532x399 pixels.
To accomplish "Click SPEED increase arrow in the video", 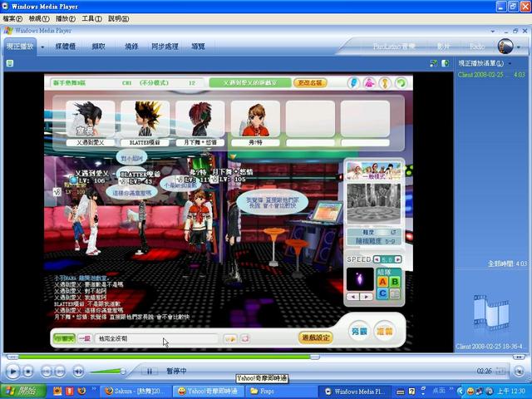I will pyautogui.click(x=398, y=259).
